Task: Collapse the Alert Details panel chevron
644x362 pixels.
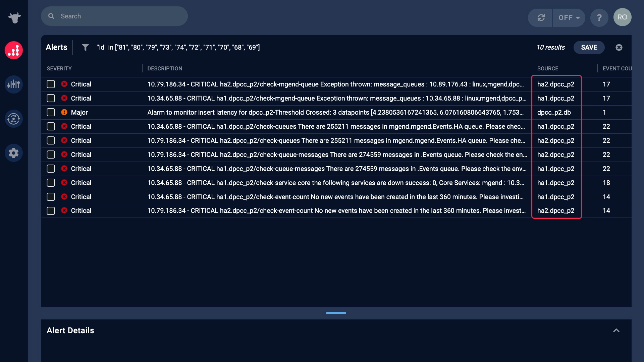Action: 616,330
